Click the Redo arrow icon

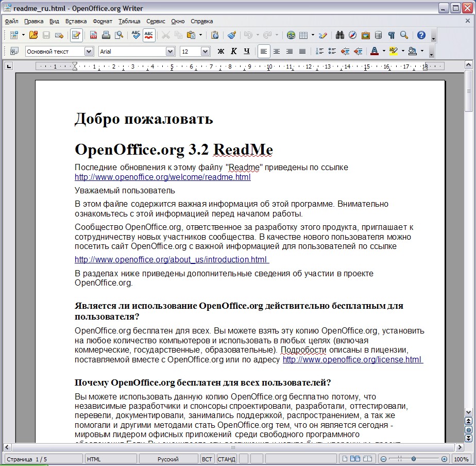click(267, 35)
